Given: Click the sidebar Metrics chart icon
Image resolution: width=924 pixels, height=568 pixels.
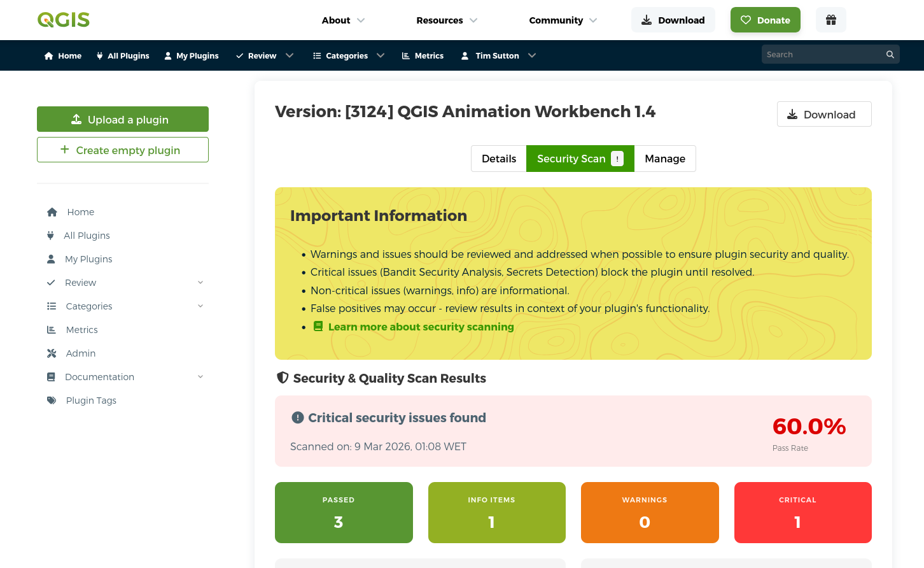Looking at the screenshot, I should (x=52, y=330).
